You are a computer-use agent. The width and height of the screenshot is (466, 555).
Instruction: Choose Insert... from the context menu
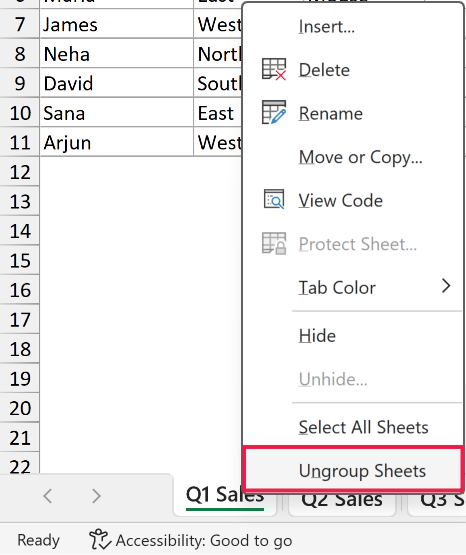[x=353, y=26]
